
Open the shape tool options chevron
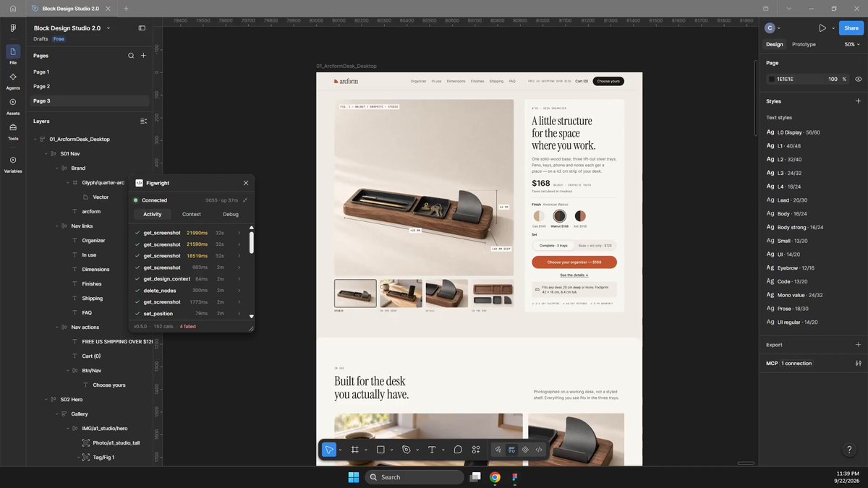[391, 450]
